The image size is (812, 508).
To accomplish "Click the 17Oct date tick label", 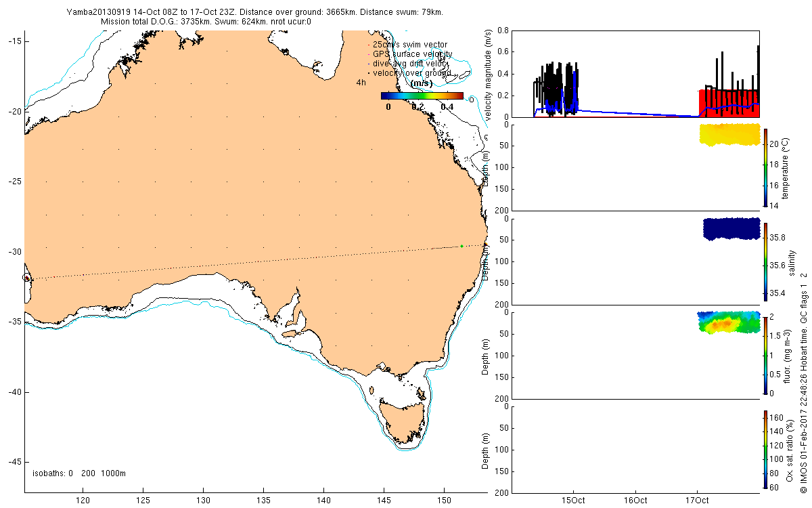I will point(697,501).
